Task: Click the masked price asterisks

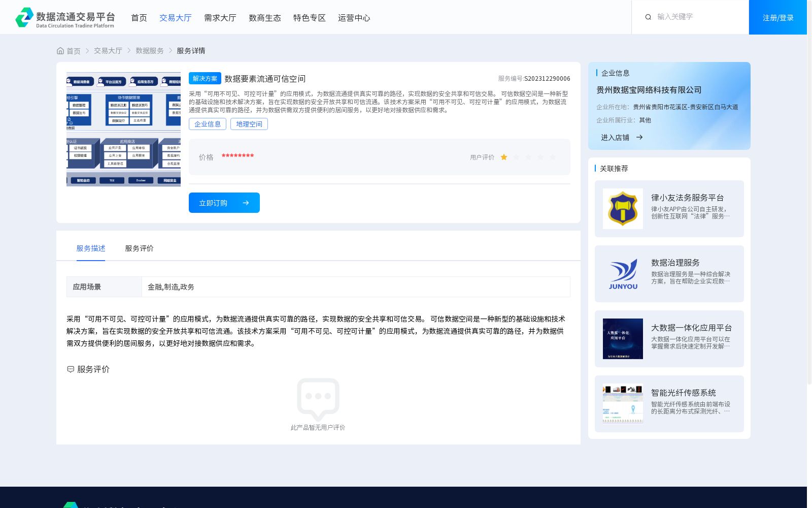Action: 238,156
